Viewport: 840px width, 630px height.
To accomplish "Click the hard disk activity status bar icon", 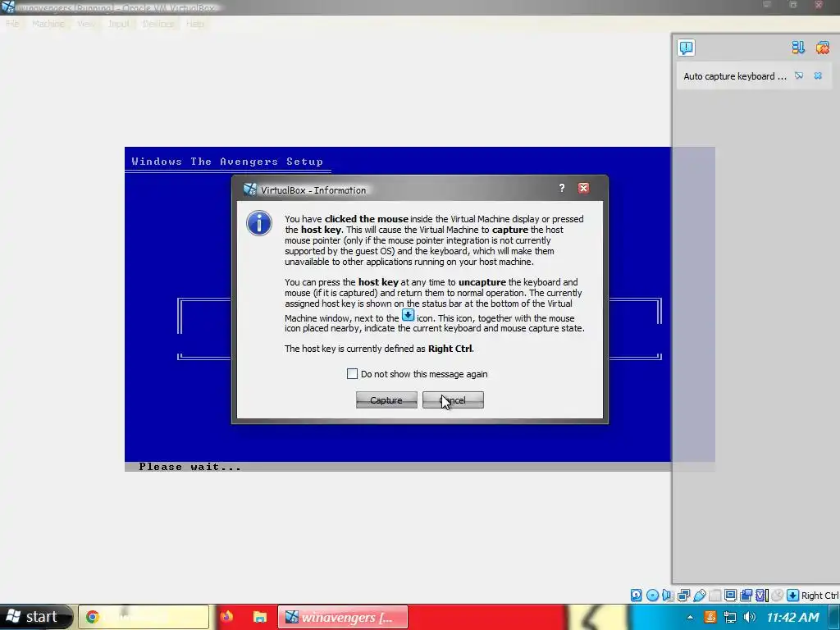I will point(636,596).
